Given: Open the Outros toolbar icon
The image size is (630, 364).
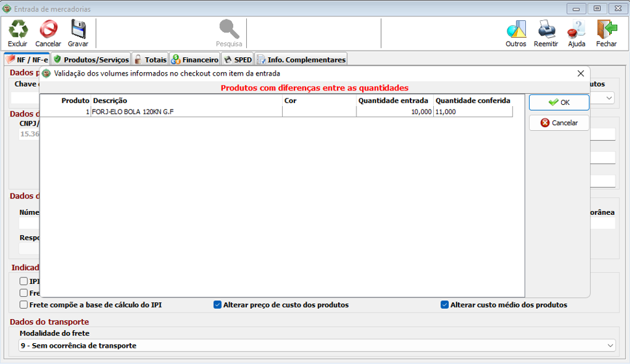Looking at the screenshot, I should click(x=515, y=30).
